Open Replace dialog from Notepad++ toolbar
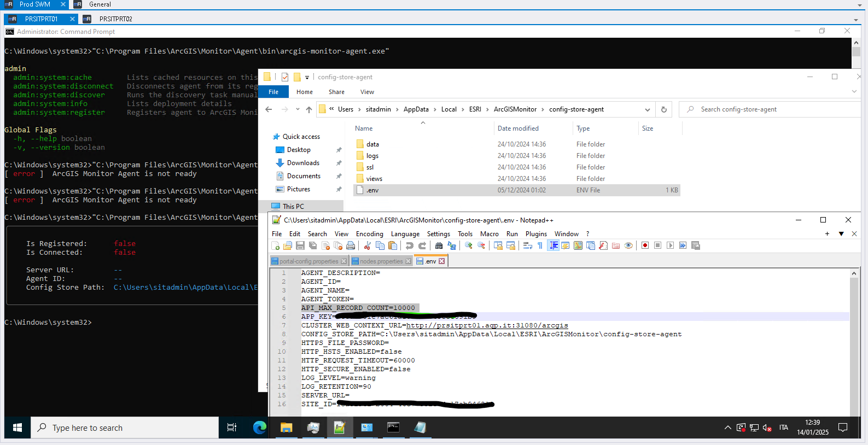The image size is (868, 445). coord(452,246)
